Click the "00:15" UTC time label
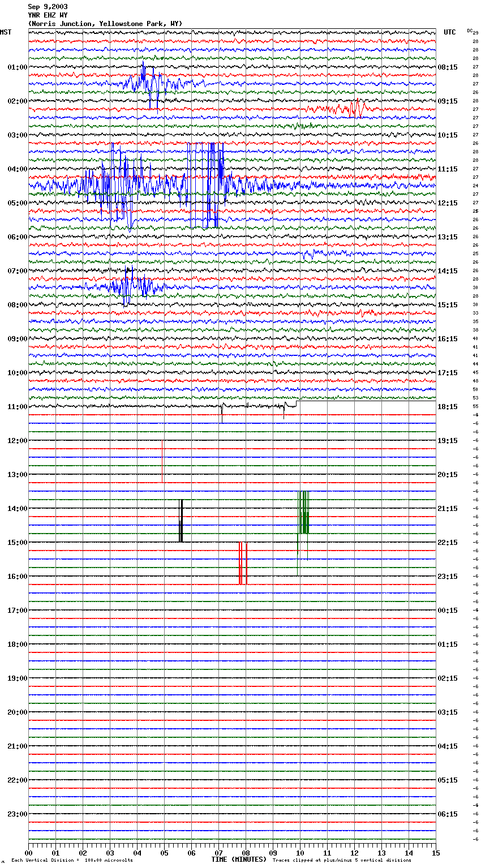Viewport: 481px width, 868px height. pos(448,611)
